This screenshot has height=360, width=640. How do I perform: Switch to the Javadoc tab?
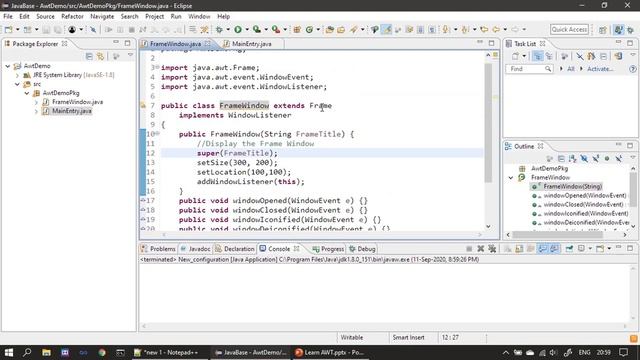click(x=196, y=249)
